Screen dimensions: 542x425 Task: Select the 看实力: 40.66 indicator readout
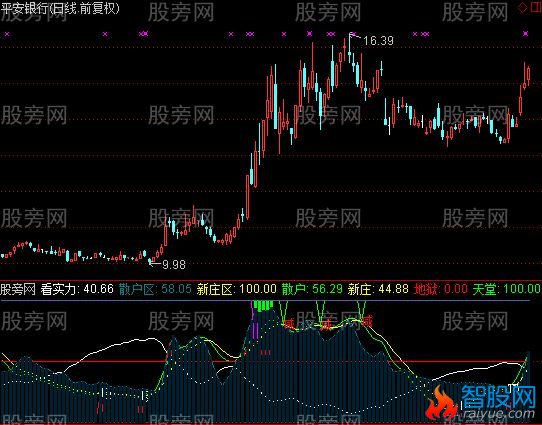pyautogui.click(x=77, y=289)
